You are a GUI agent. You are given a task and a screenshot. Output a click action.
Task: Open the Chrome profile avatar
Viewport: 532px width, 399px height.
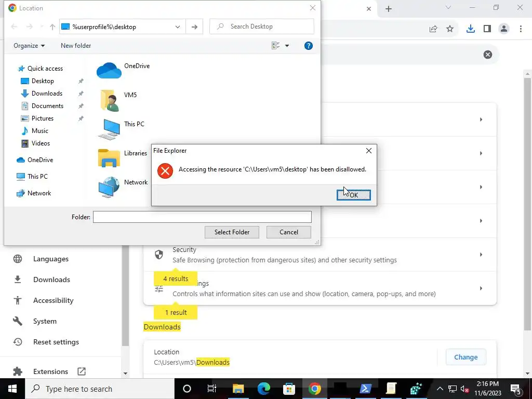tap(504, 29)
